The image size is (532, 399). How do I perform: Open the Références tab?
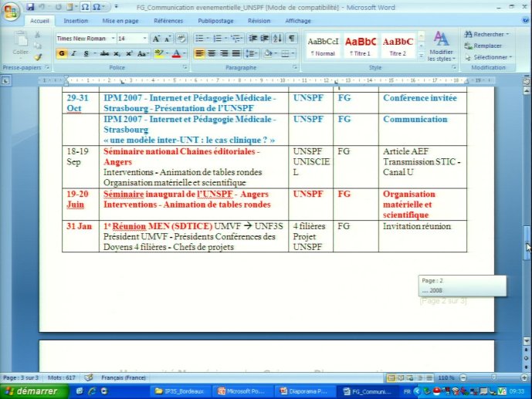[168, 21]
